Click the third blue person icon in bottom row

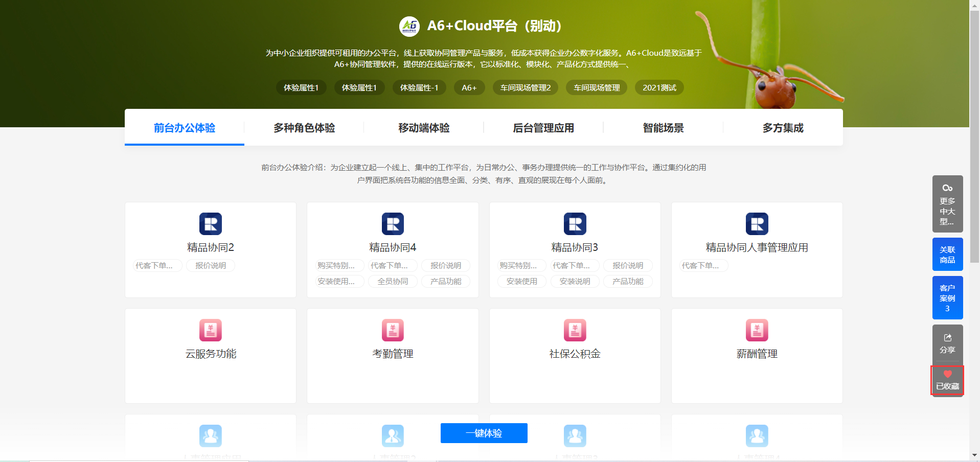coord(575,436)
